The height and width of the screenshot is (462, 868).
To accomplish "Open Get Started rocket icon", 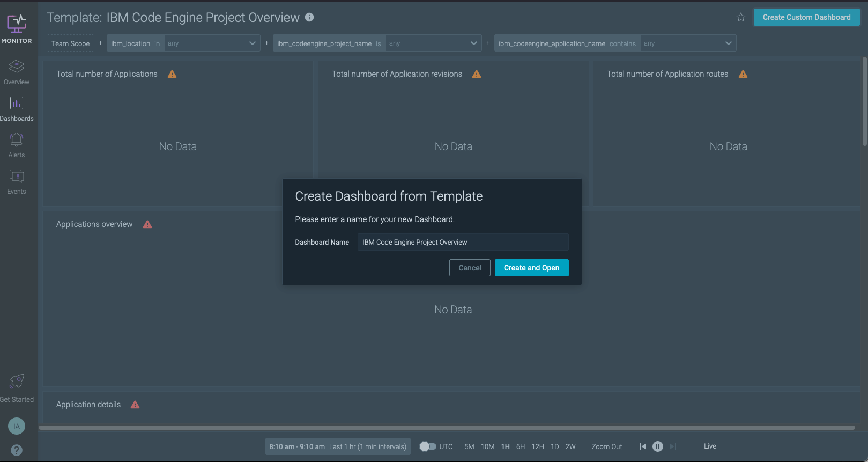I will coord(17,382).
